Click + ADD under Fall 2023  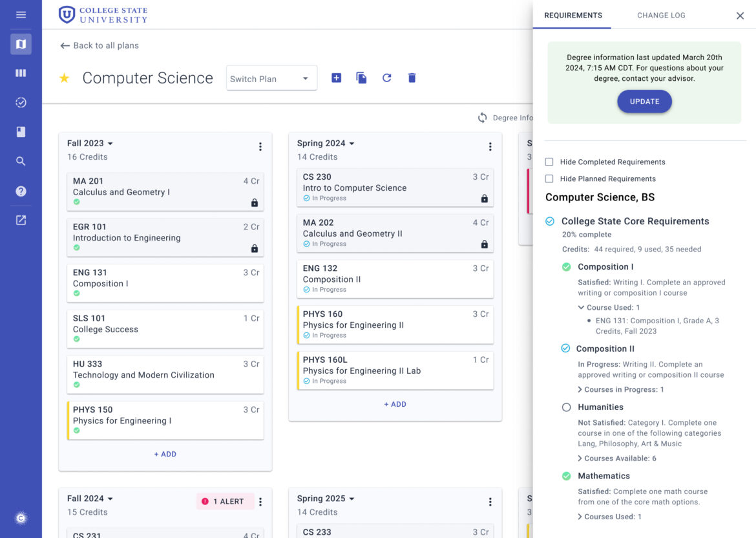tap(165, 455)
